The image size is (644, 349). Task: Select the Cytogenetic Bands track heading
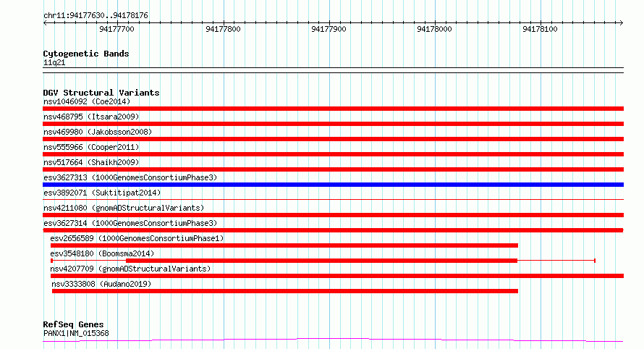[x=86, y=54]
